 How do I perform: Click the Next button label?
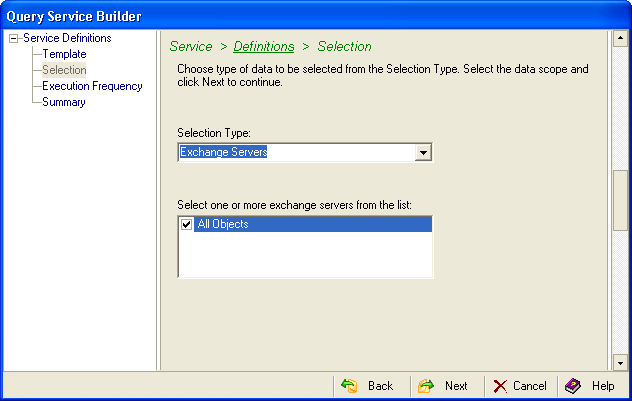tap(456, 386)
